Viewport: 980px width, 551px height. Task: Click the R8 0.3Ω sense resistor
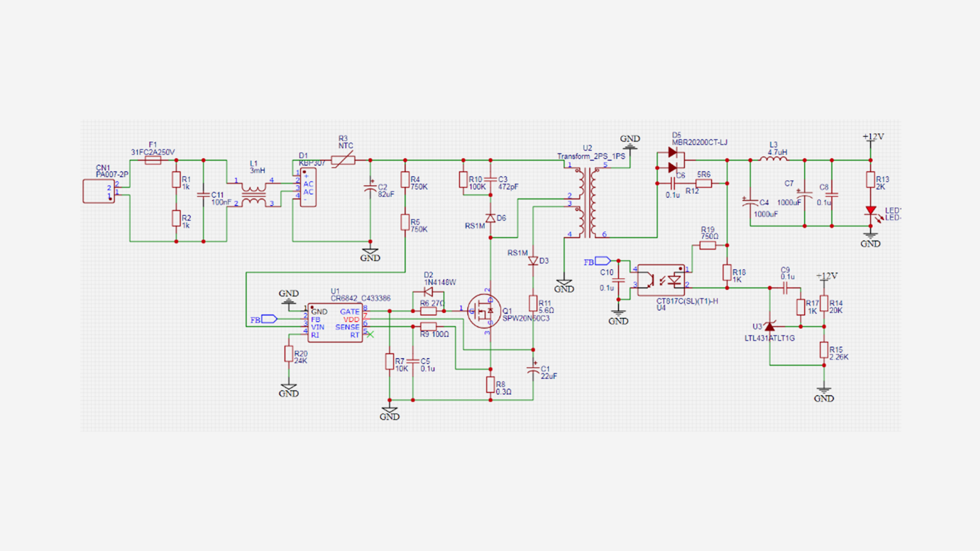tap(490, 385)
